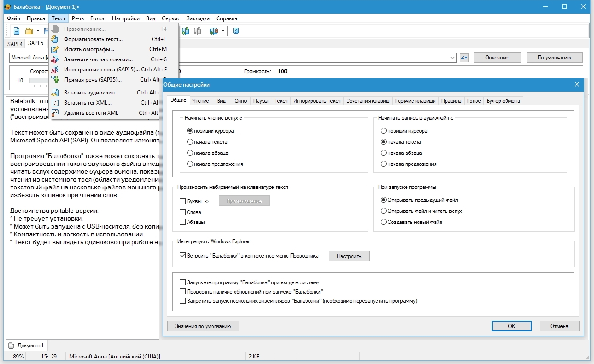
Task: Click the New document toolbar icon
Action: coord(17,31)
